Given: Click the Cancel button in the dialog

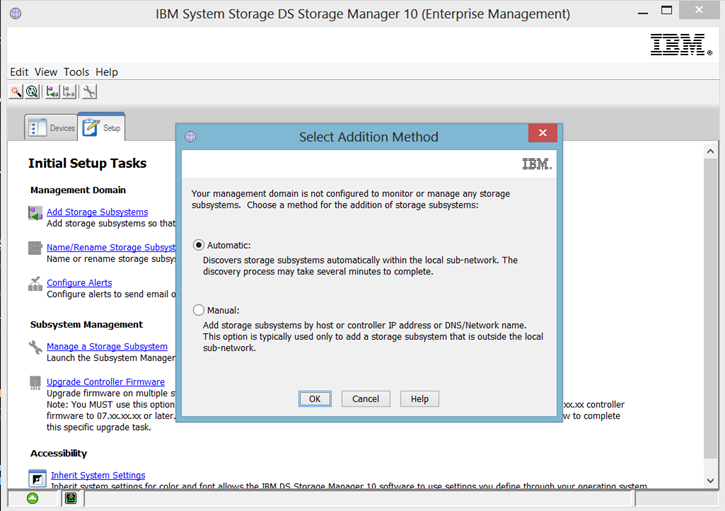Looking at the screenshot, I should (x=366, y=399).
